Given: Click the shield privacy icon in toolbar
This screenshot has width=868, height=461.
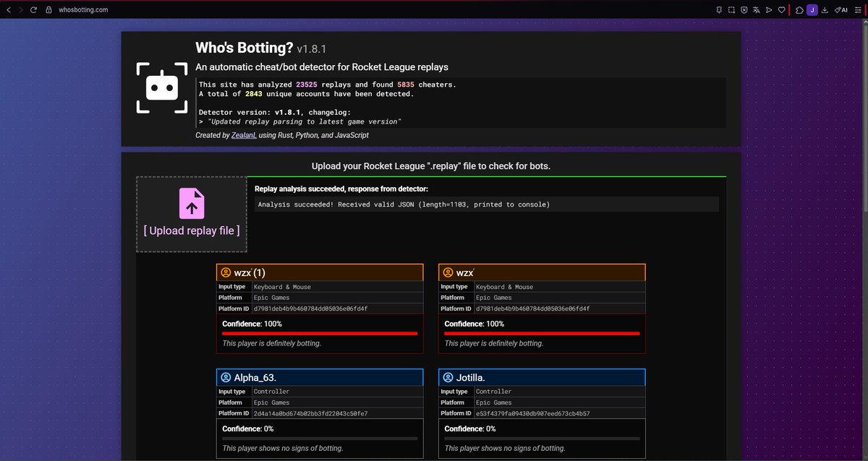Looking at the screenshot, I should [x=744, y=9].
